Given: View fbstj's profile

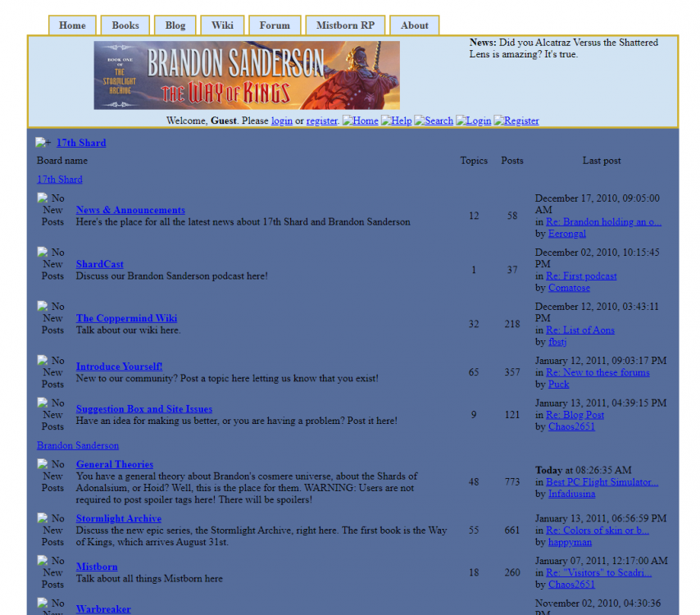Looking at the screenshot, I should pyautogui.click(x=557, y=342).
